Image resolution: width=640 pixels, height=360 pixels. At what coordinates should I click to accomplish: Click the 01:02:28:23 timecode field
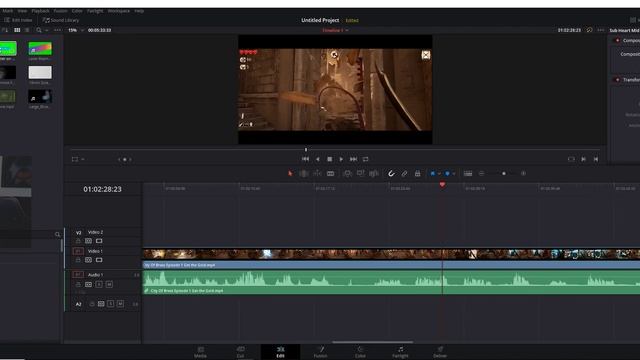[x=102, y=189]
